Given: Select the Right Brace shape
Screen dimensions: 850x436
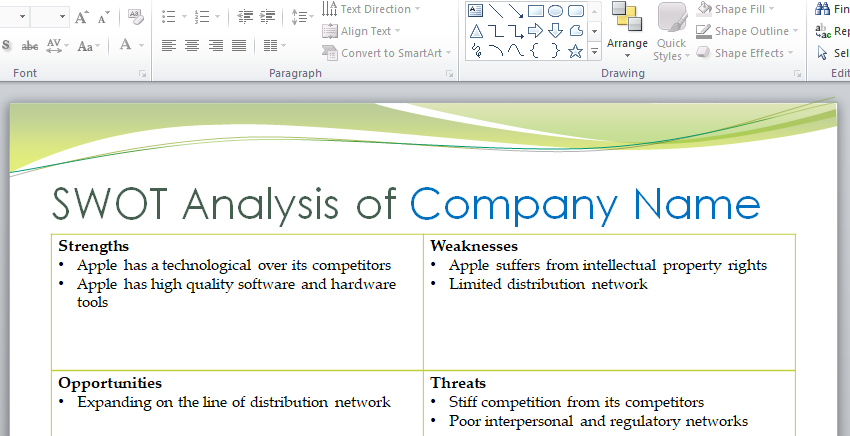Looking at the screenshot, I should 555,51.
